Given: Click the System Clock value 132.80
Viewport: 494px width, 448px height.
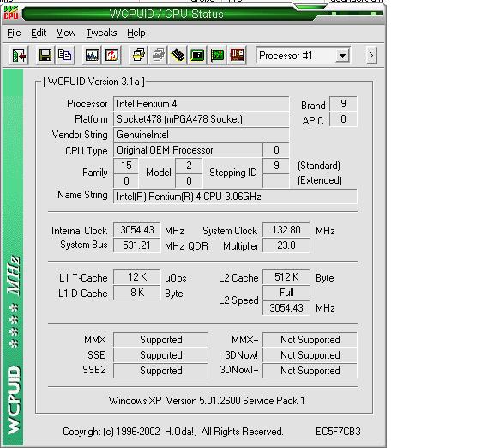Looking at the screenshot, I should click(286, 230).
